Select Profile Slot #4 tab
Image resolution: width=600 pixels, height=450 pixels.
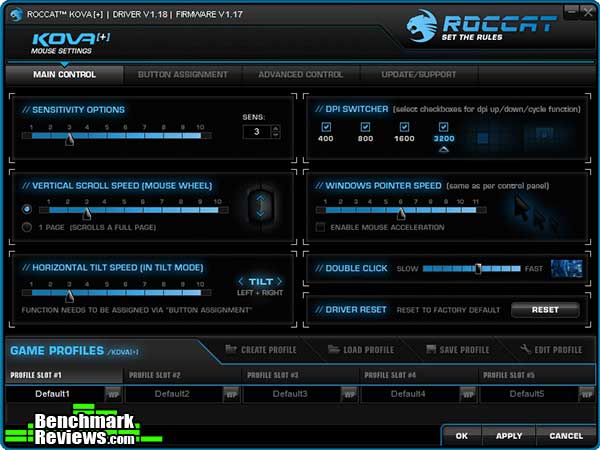pos(419,375)
